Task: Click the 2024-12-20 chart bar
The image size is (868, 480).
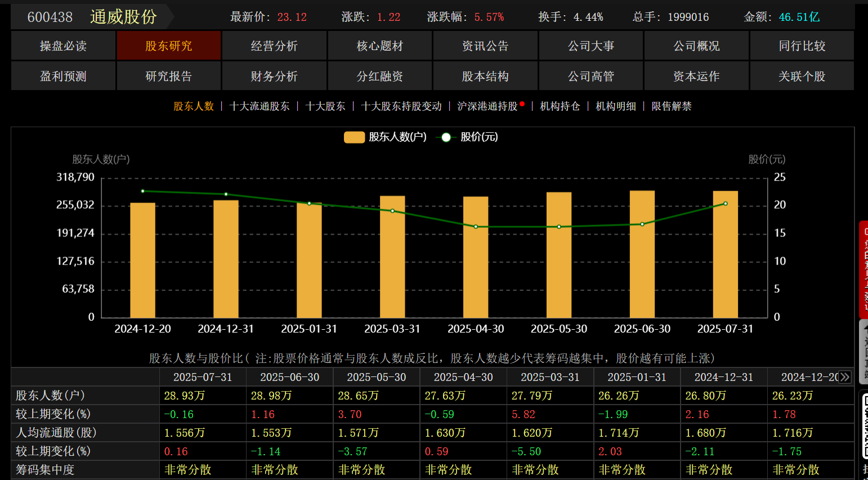Action: 142,261
